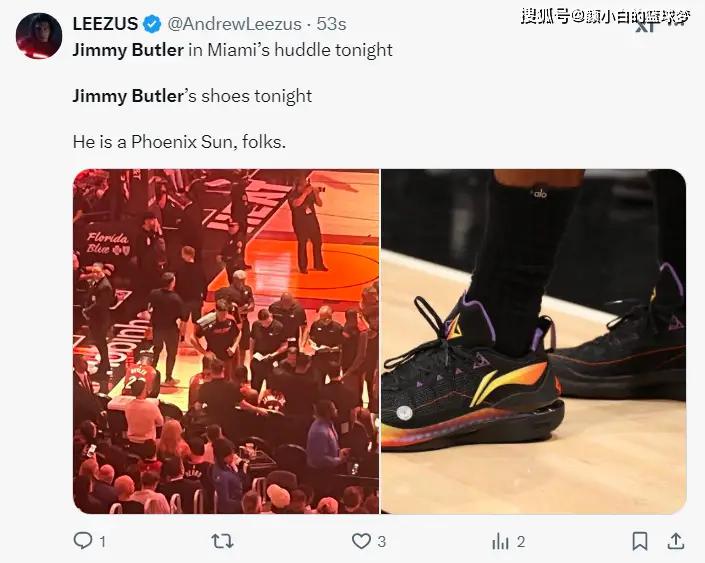Click the blue verified badge
The height and width of the screenshot is (563, 705).
[152, 24]
